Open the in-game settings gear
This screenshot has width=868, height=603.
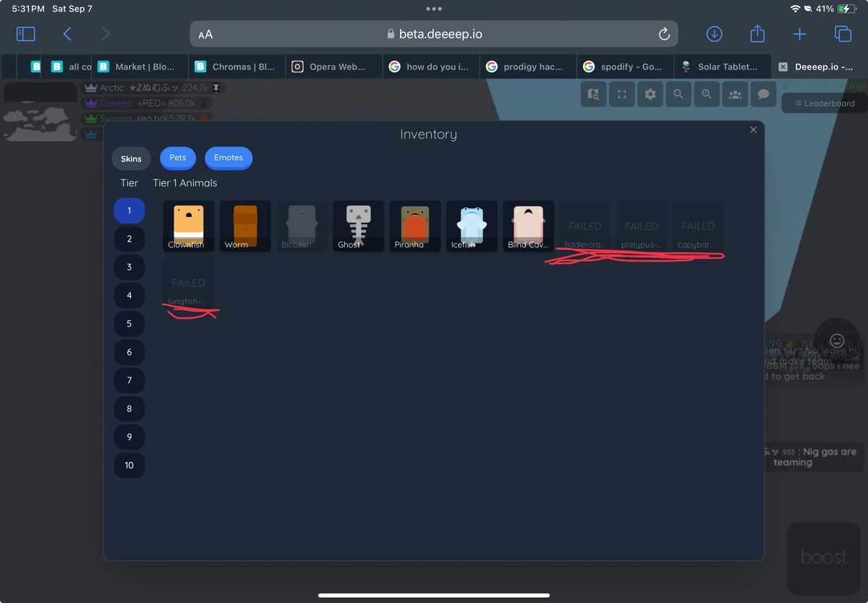pyautogui.click(x=650, y=94)
